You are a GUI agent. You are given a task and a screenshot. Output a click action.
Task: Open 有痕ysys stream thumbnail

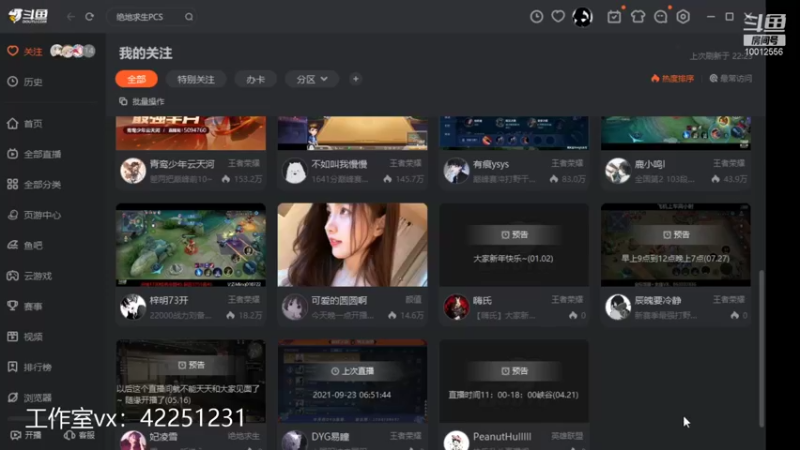tap(514, 133)
